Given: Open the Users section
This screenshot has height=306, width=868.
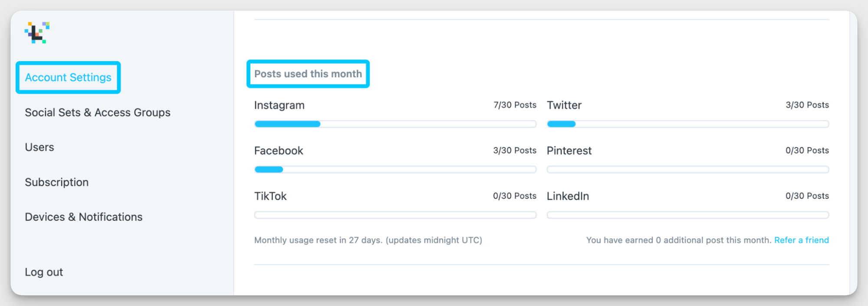Looking at the screenshot, I should coord(39,147).
